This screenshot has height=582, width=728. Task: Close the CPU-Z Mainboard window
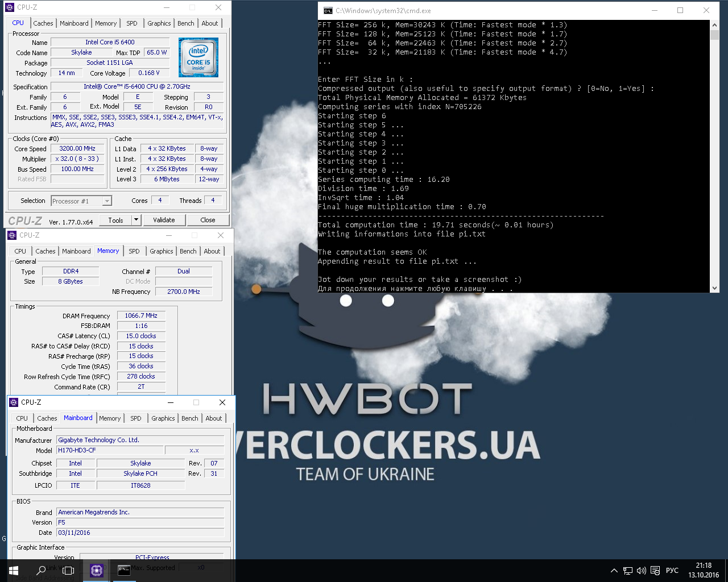coord(222,402)
